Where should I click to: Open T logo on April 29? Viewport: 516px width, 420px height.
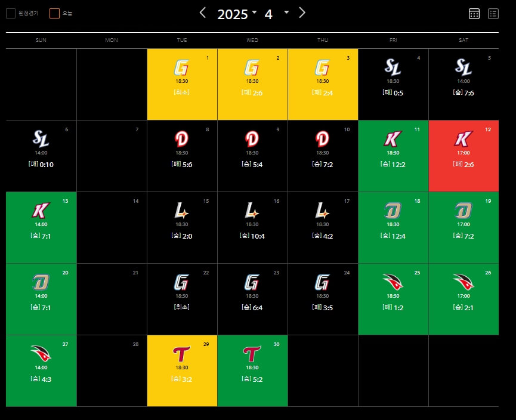182,354
